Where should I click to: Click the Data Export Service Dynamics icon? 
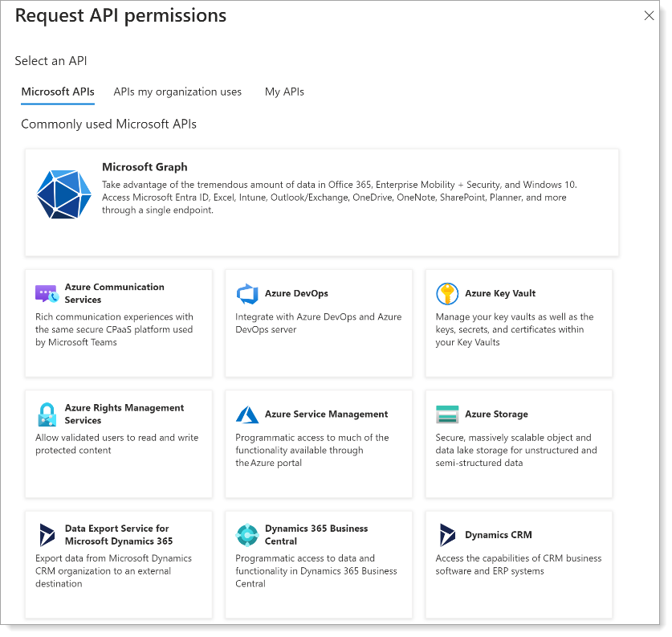(x=47, y=535)
